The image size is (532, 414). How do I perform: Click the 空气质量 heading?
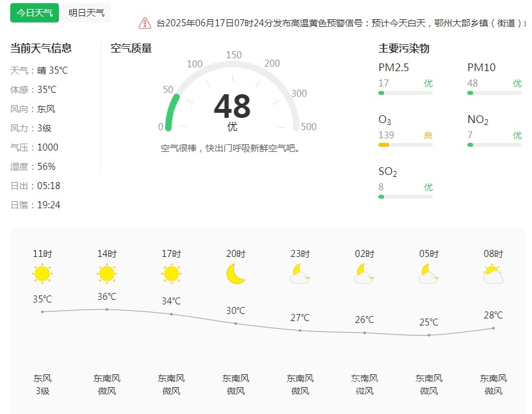[131, 48]
